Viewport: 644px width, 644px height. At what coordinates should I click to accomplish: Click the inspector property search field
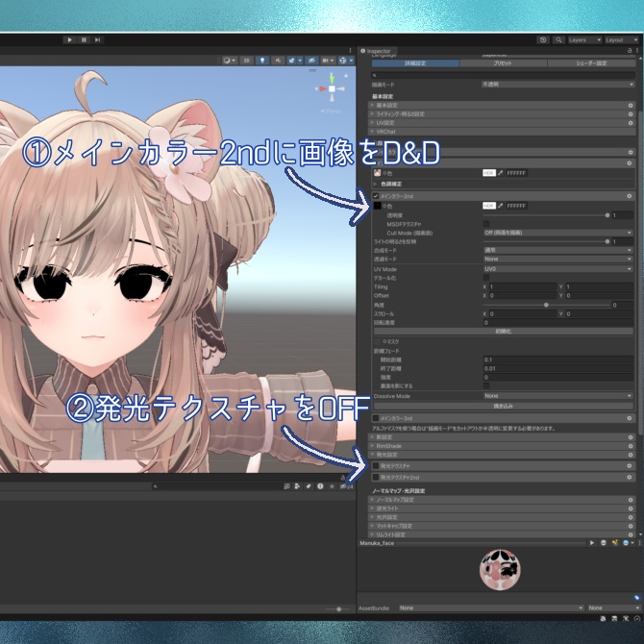coord(503,75)
